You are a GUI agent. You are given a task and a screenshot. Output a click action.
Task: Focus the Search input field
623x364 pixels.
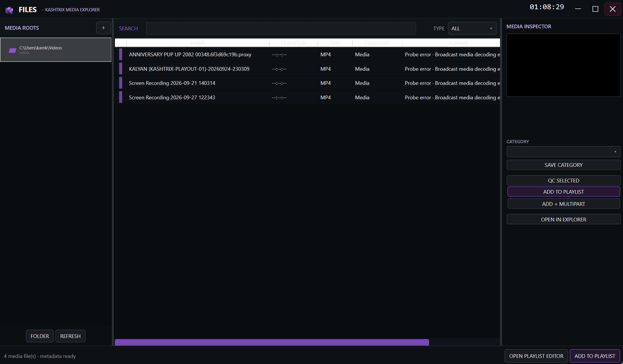(x=281, y=28)
